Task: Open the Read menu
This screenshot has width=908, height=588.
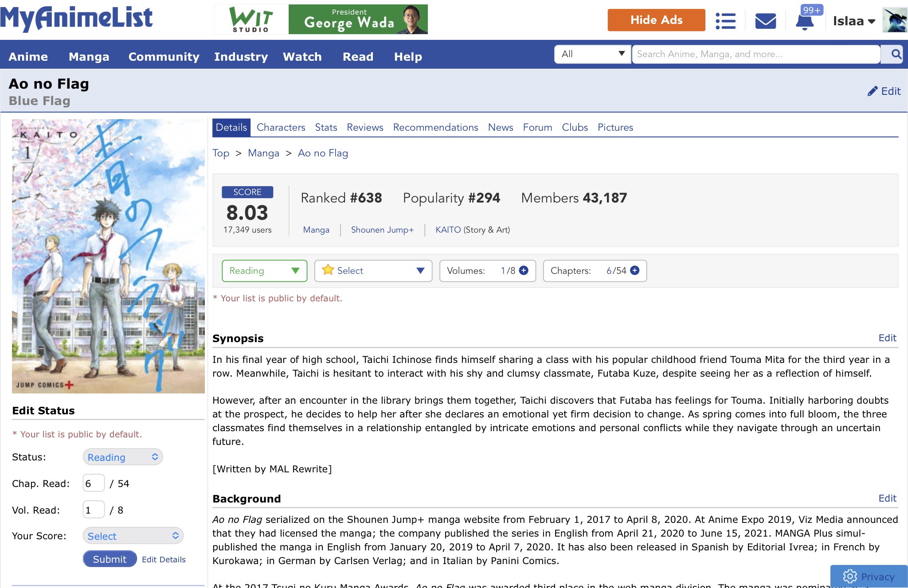Action: (358, 57)
